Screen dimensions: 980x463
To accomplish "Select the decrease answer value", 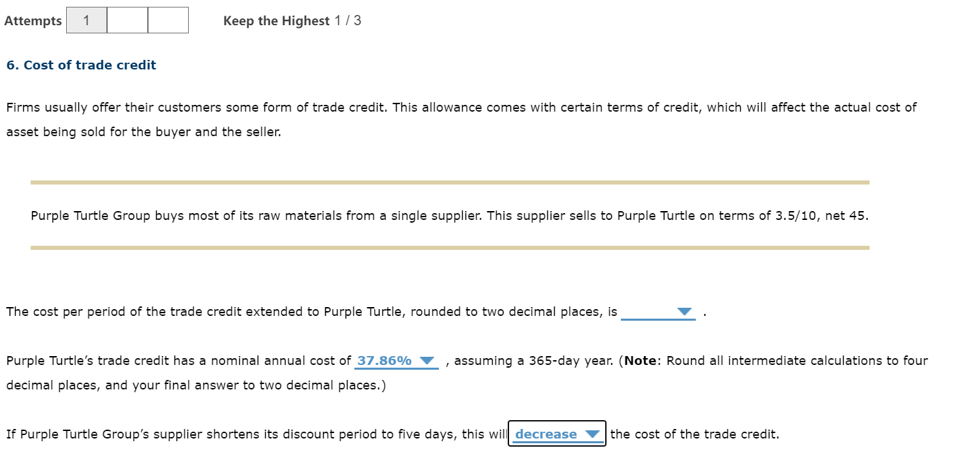I will [545, 434].
